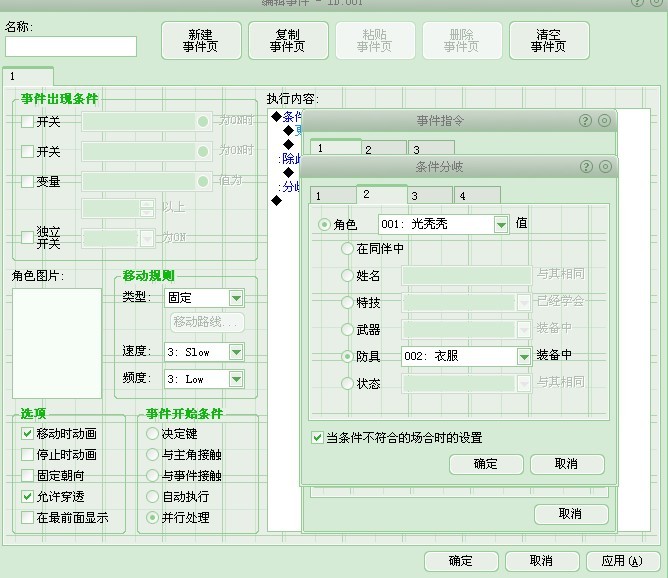The height and width of the screenshot is (578, 668).
Task: Enable the 变量 condition checkbox
Action: click(x=27, y=181)
